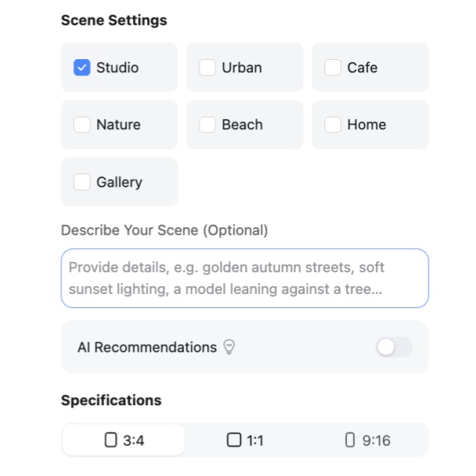This screenshot has height=476, width=476.
Task: Select the Beach scene card label
Action: point(242,124)
